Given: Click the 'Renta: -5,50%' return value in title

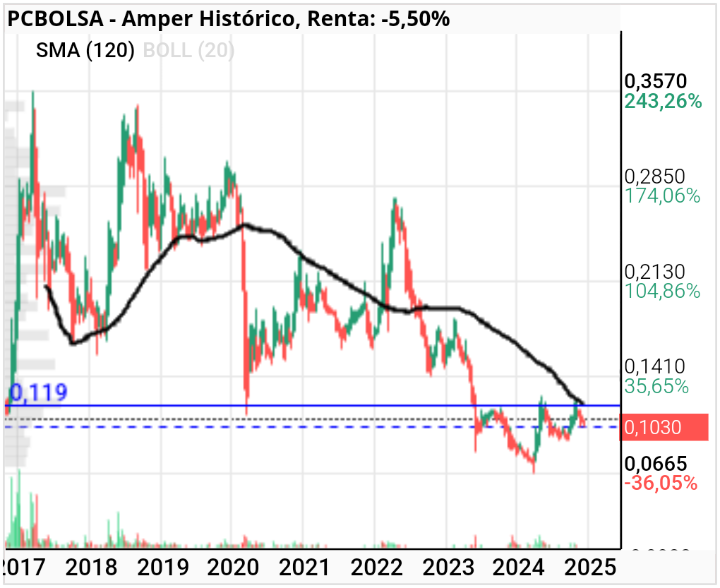Looking at the screenshot, I should (378, 19).
